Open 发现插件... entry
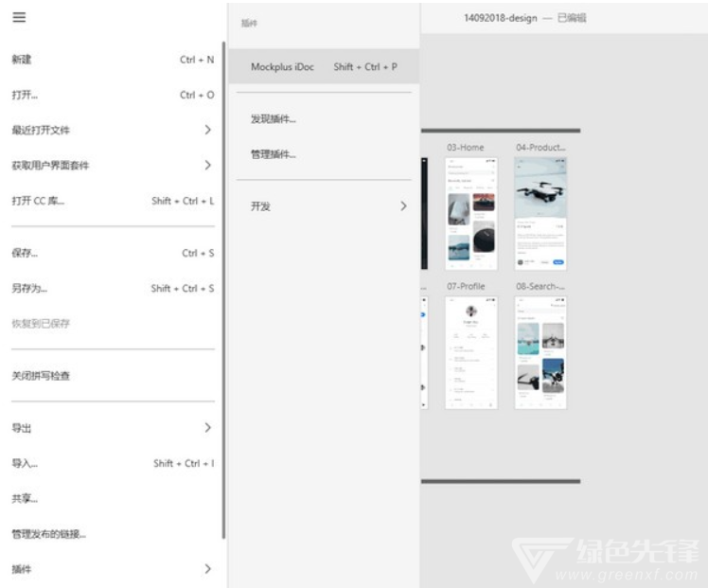This screenshot has height=588, width=708. 324,119
